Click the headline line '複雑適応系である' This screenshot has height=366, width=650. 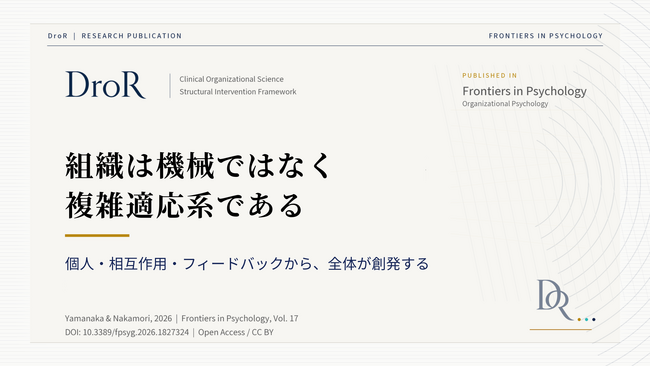click(x=184, y=205)
